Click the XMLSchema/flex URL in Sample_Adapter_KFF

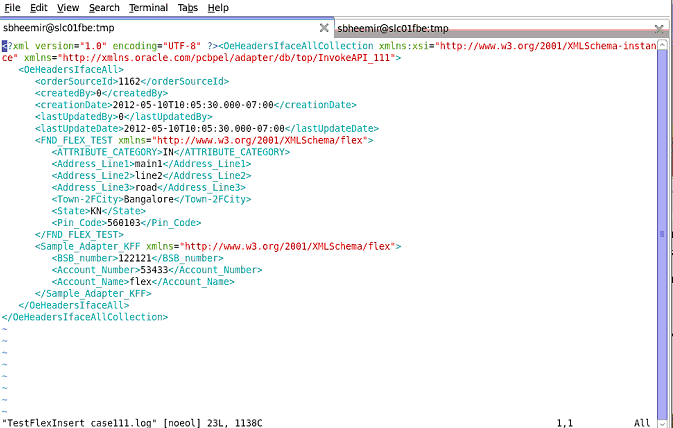(288, 246)
